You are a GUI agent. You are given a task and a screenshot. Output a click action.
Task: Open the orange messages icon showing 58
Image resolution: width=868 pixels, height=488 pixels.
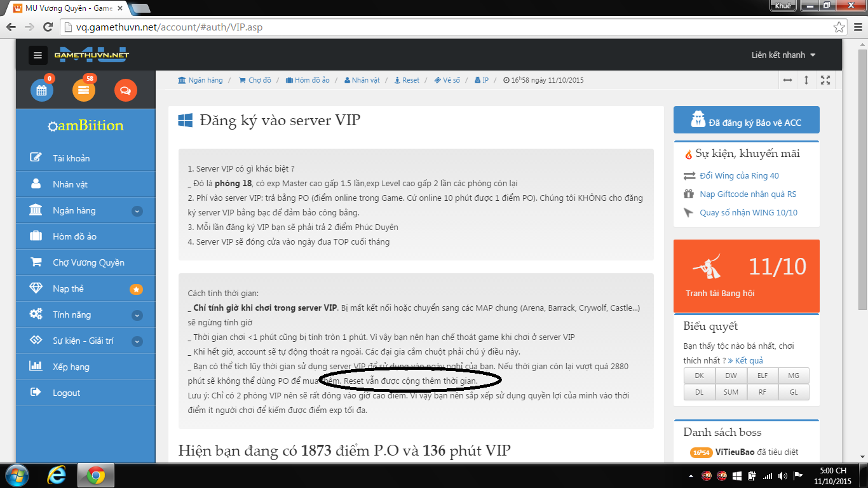pyautogui.click(x=84, y=90)
